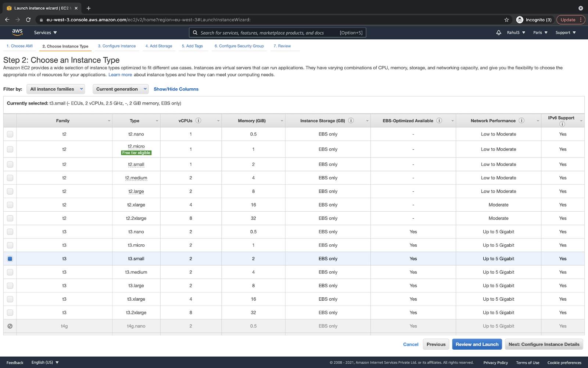Select the t3.medium instance checkbox
The width and height of the screenshot is (588, 368).
(10, 272)
